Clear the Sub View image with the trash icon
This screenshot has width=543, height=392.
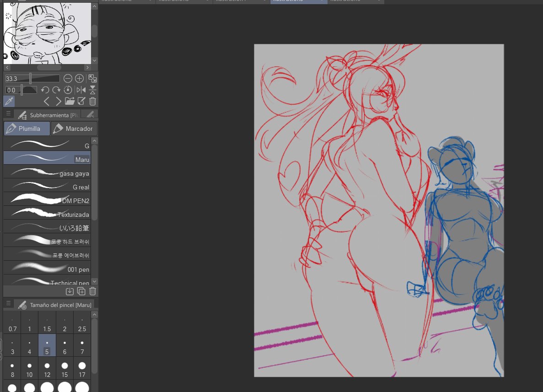92,102
